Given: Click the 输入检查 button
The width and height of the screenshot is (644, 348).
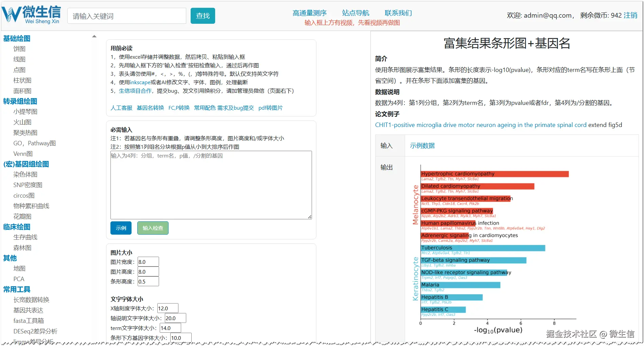Looking at the screenshot, I should 153,228.
